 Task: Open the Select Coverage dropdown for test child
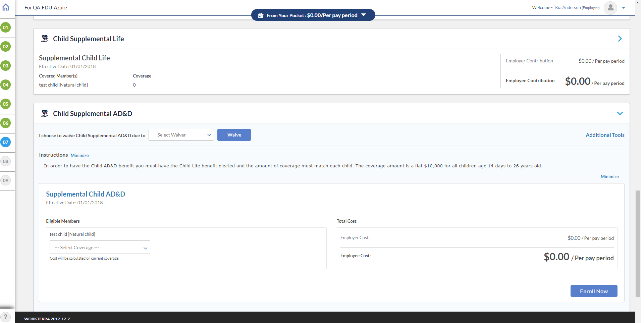(100, 248)
